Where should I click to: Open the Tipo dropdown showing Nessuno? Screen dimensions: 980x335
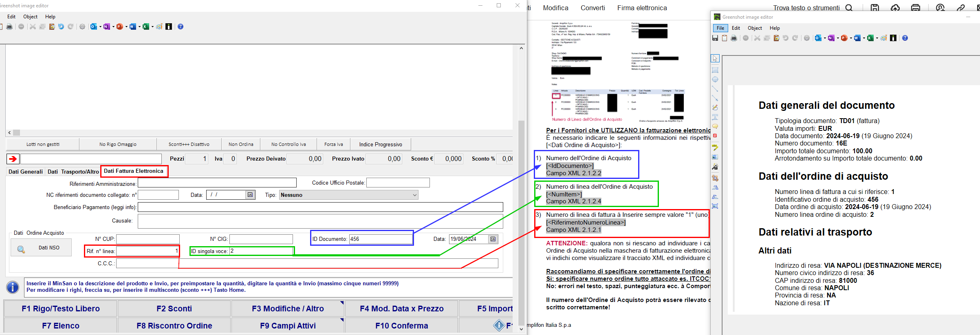click(x=414, y=195)
